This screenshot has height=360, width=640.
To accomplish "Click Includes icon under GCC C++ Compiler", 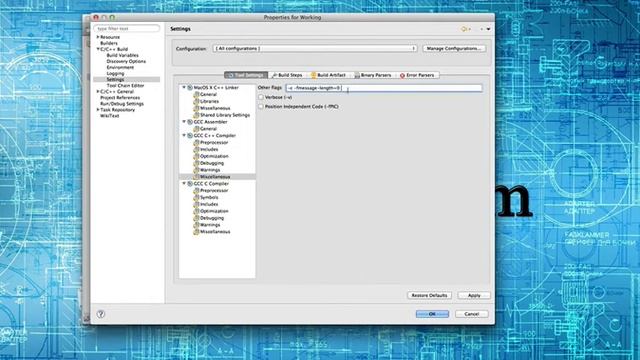I will [196, 149].
